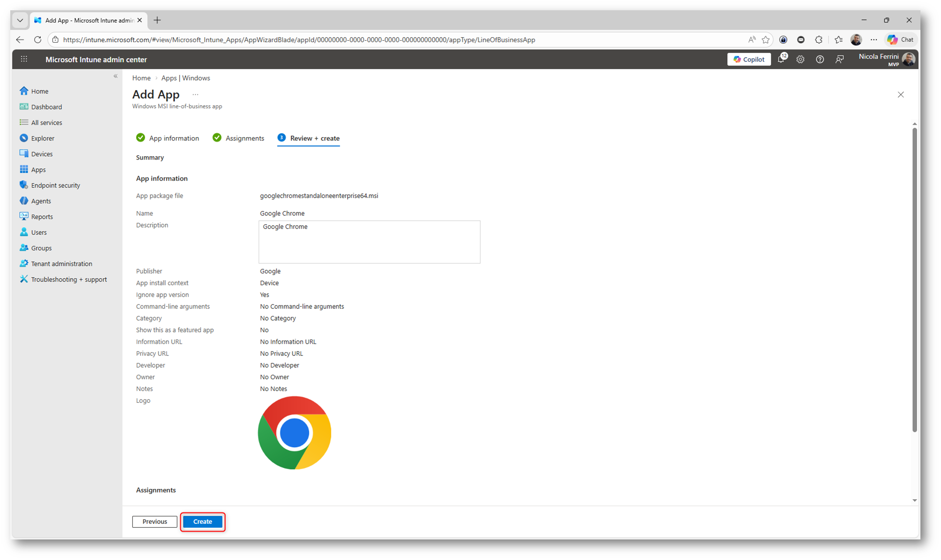This screenshot has height=560, width=941.
Task: Click the feedback icon in header
Action: tap(839, 59)
